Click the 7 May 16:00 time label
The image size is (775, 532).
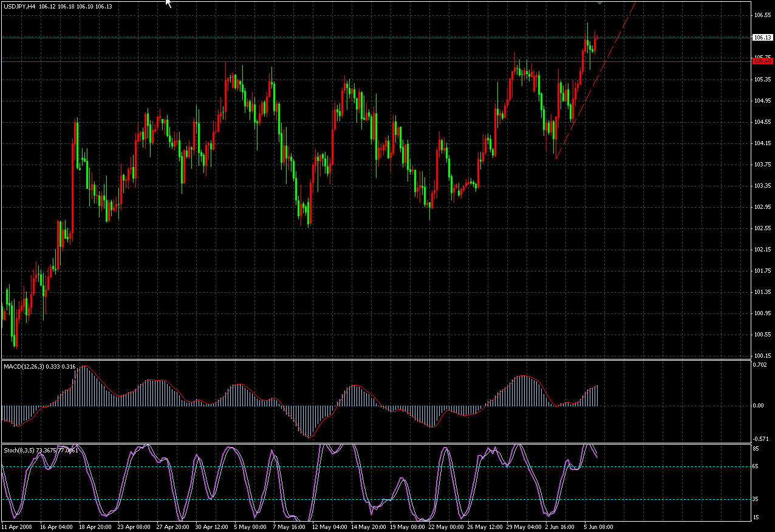tap(288, 527)
